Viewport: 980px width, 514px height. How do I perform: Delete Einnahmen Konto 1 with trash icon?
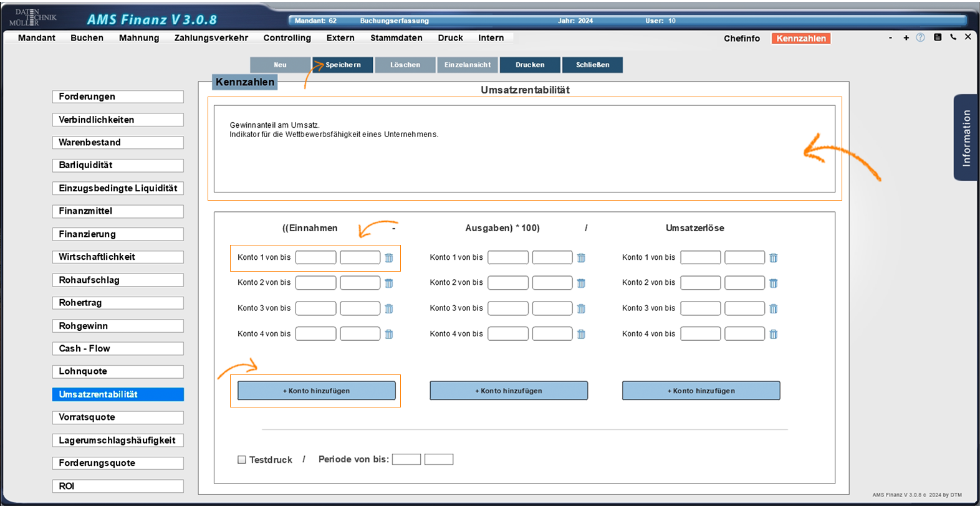(389, 258)
